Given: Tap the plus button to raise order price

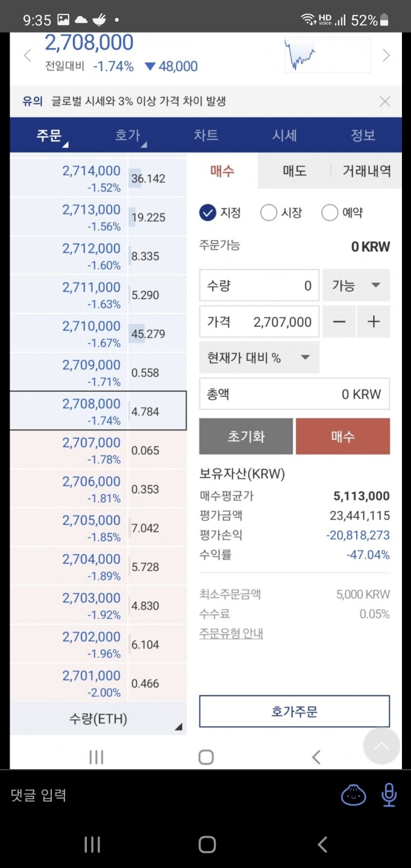Looking at the screenshot, I should [374, 321].
